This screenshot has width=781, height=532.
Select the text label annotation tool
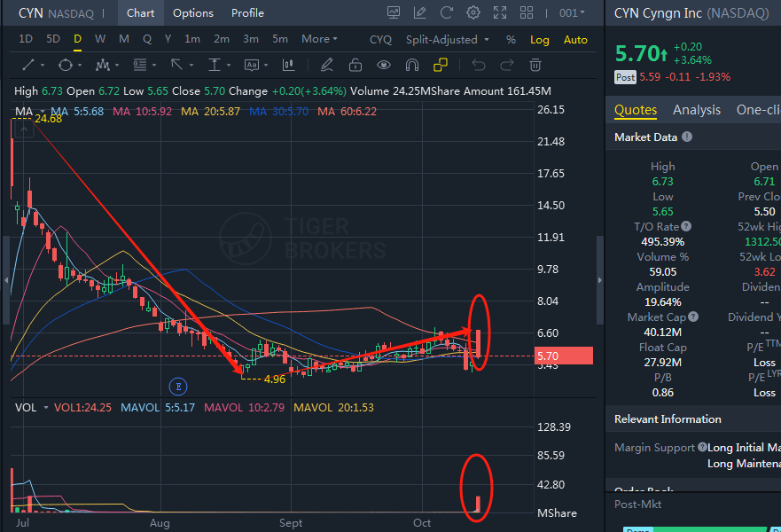(252, 65)
